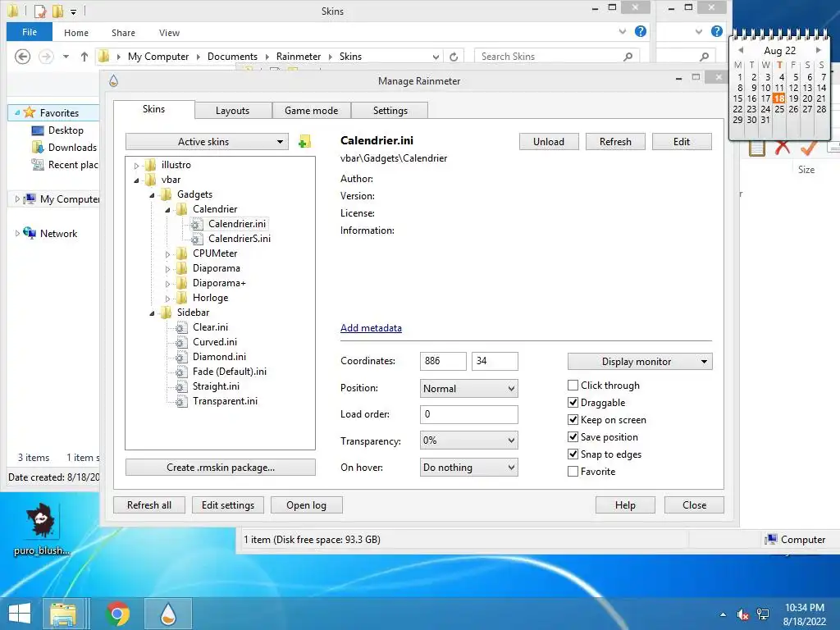Select the Clear.ini sidebar skin
The height and width of the screenshot is (630, 840).
coord(210,326)
